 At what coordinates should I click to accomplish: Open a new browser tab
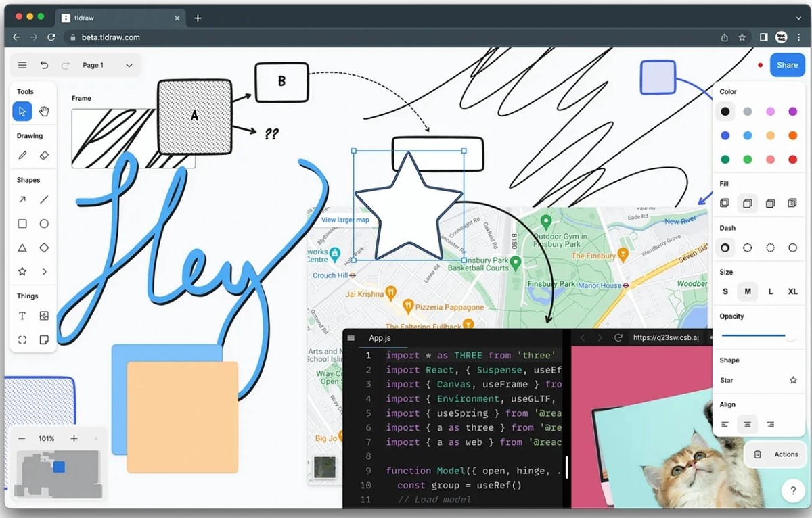(x=198, y=18)
